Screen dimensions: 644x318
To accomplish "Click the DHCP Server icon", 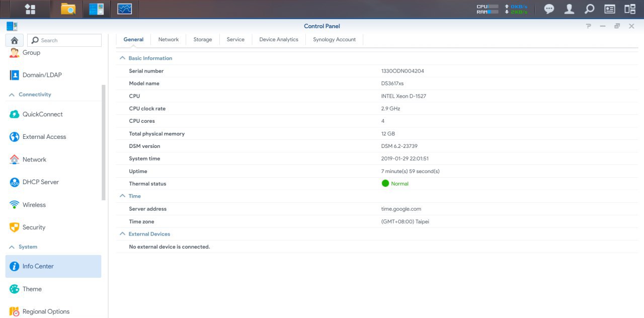I will point(14,182).
